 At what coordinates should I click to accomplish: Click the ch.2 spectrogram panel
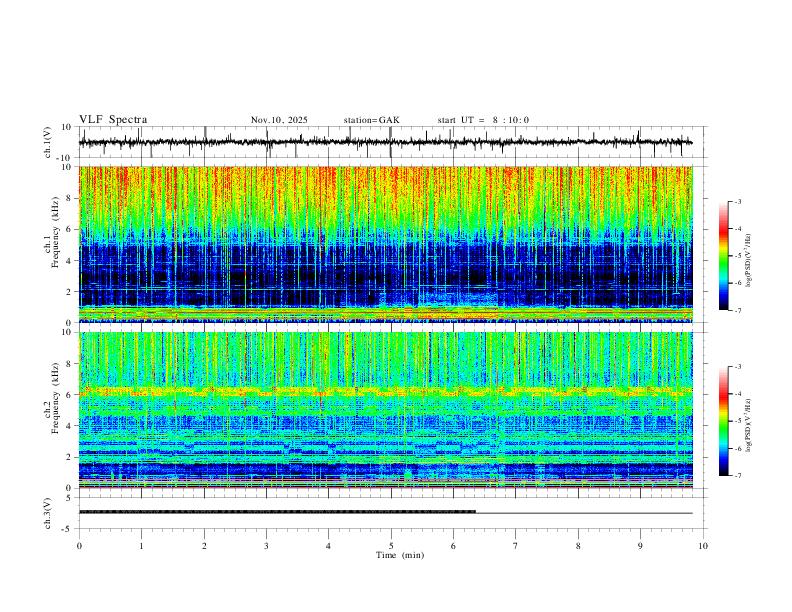tap(385, 410)
